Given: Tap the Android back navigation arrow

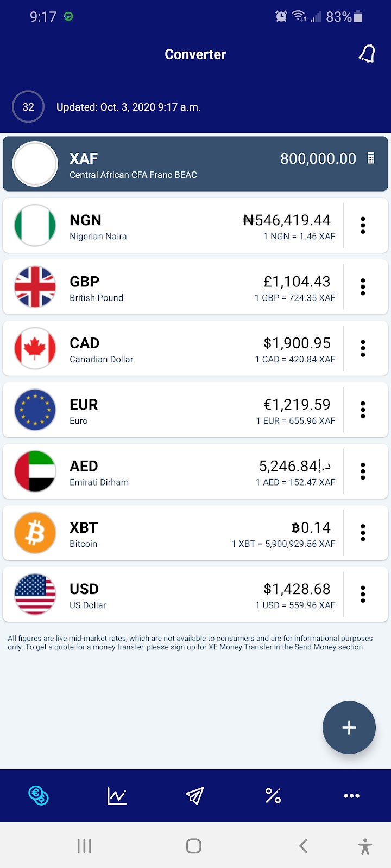Looking at the screenshot, I should [304, 846].
